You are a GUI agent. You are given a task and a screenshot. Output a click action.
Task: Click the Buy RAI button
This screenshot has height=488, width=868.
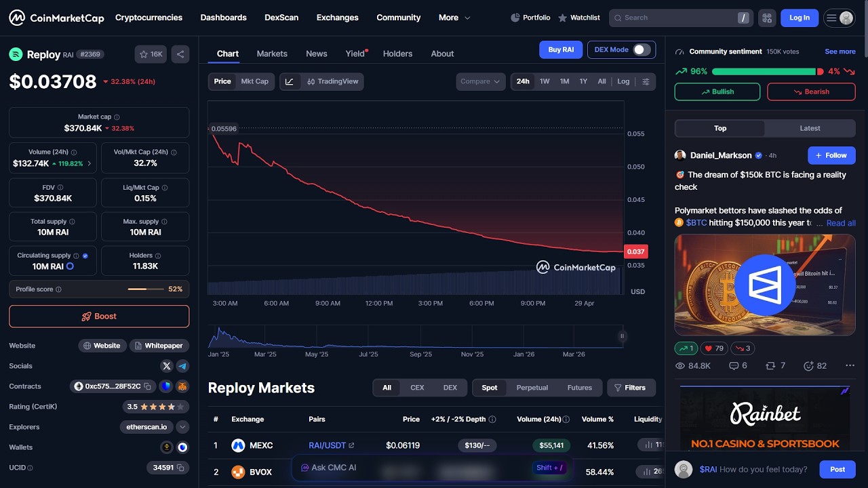pyautogui.click(x=561, y=49)
